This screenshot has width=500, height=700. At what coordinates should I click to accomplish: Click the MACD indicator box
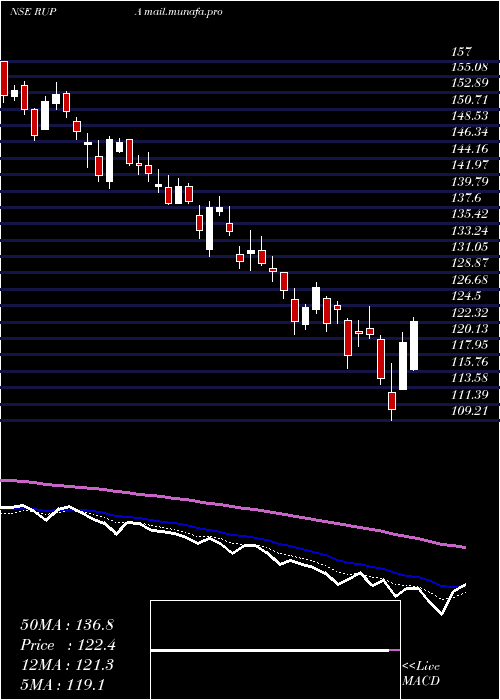coord(275,650)
